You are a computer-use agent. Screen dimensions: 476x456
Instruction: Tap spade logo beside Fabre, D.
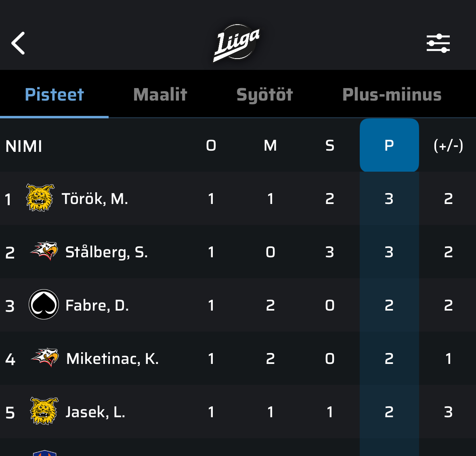coord(44,304)
